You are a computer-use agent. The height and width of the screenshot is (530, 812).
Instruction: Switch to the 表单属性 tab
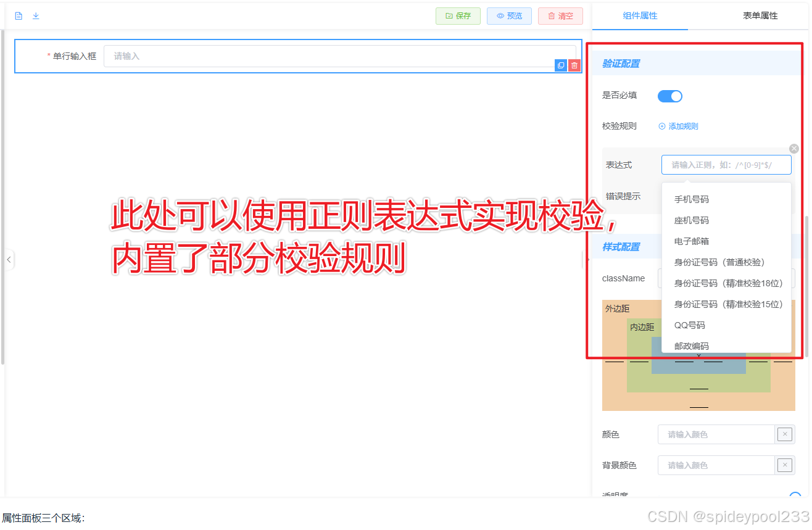click(x=760, y=16)
